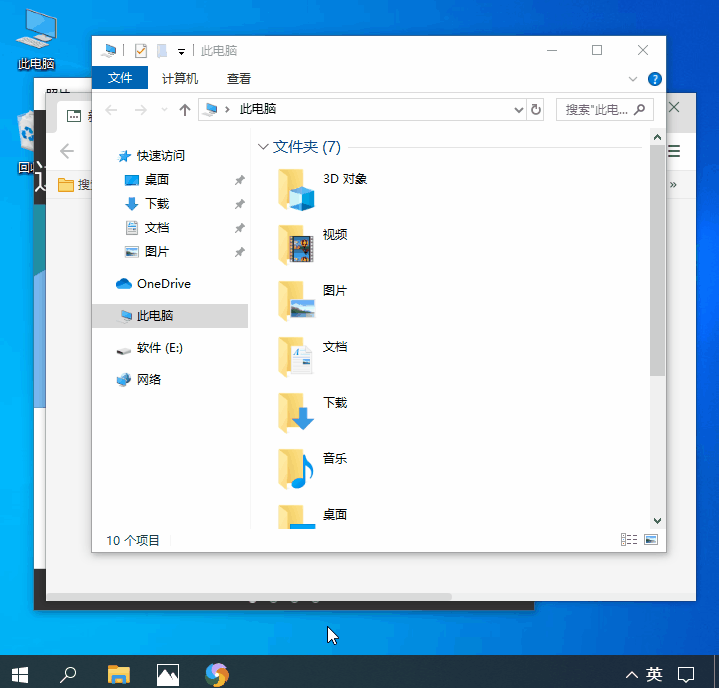Image resolution: width=719 pixels, height=688 pixels.
Task: Click pin icon next to 图片
Action: (239, 252)
